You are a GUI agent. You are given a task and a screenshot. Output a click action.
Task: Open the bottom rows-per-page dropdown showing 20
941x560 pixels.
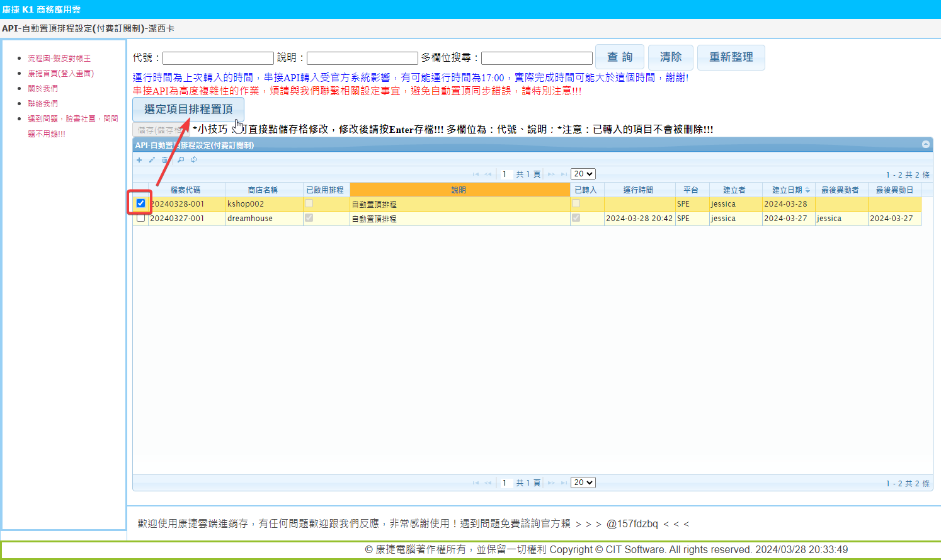pyautogui.click(x=583, y=483)
